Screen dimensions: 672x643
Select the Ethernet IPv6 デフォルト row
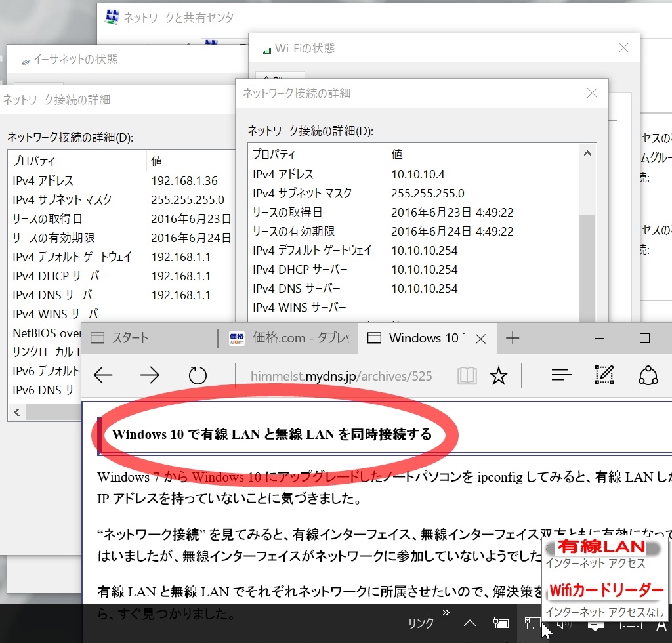[45, 371]
